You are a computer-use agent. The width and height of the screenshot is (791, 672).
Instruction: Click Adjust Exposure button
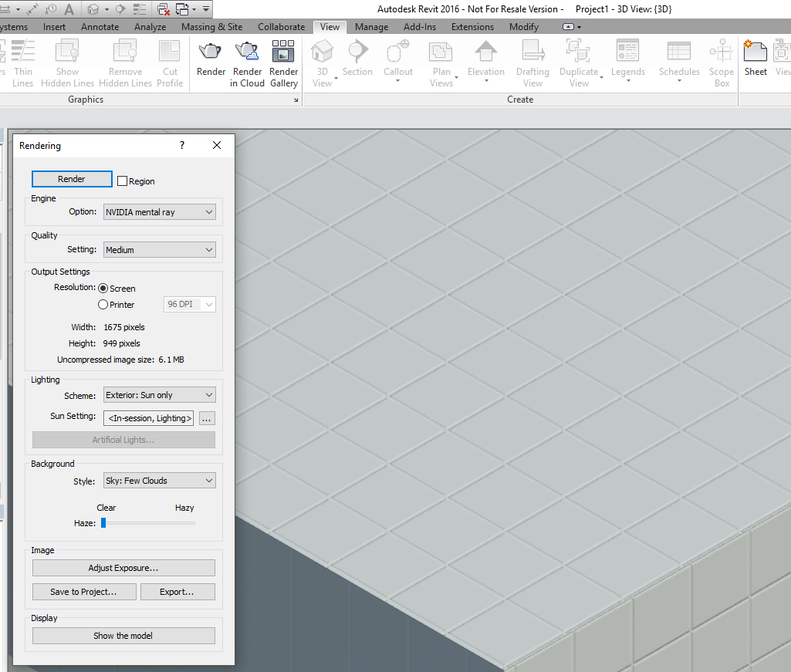pos(123,568)
